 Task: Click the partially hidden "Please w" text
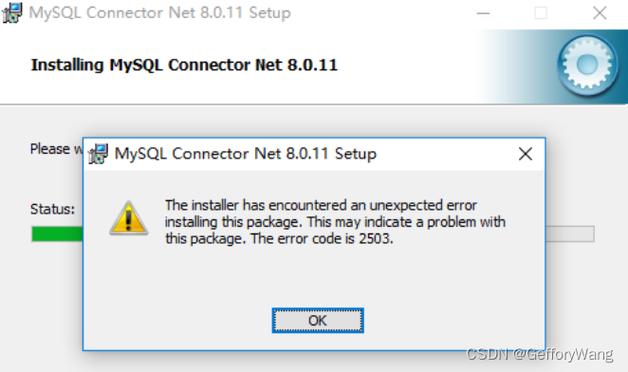click(x=56, y=149)
